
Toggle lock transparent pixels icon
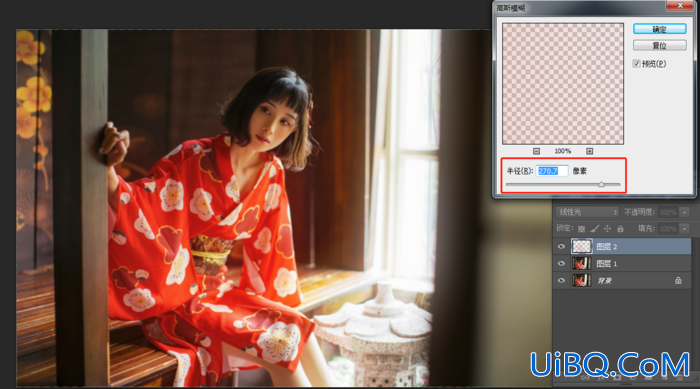(581, 229)
